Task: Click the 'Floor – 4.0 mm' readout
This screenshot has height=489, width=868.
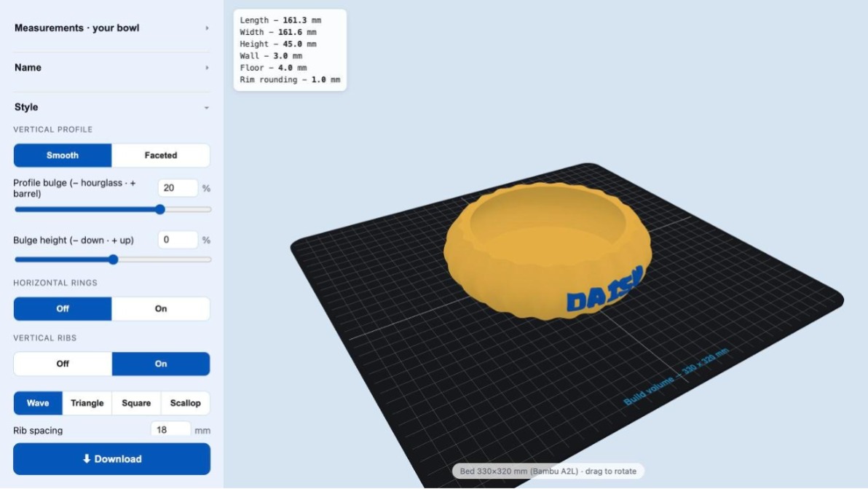Action: (273, 68)
